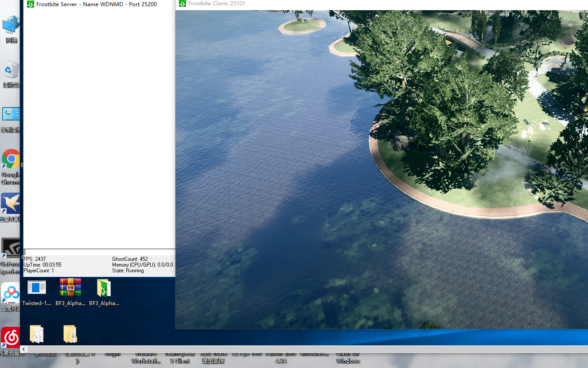Select the BF3_Alpha folder with green cover
This screenshot has height=368, width=588.
[x=104, y=288]
